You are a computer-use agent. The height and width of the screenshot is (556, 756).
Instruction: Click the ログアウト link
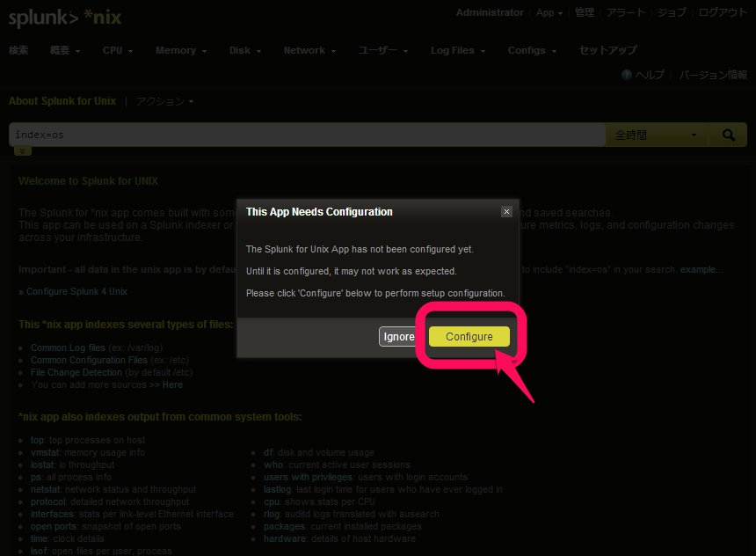pos(723,12)
